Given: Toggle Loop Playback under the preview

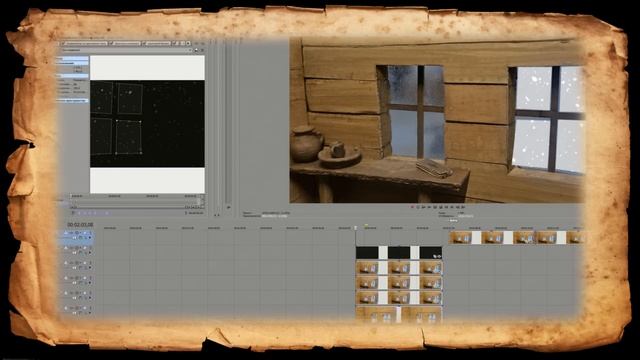Looking at the screenshot, I should tap(418, 207).
